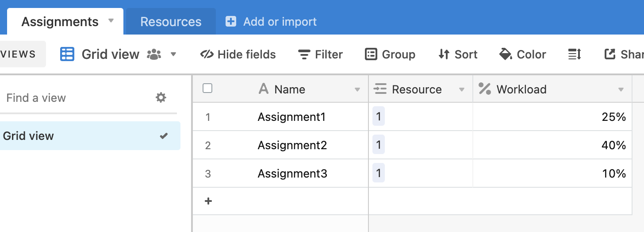This screenshot has width=644, height=232.
Task: Click the collaborators icon beside Grid view
Action: click(x=154, y=54)
